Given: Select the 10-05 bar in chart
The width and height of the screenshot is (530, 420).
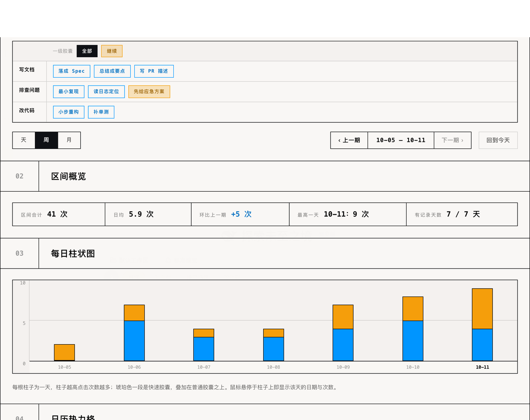Looking at the screenshot, I should 64,353.
